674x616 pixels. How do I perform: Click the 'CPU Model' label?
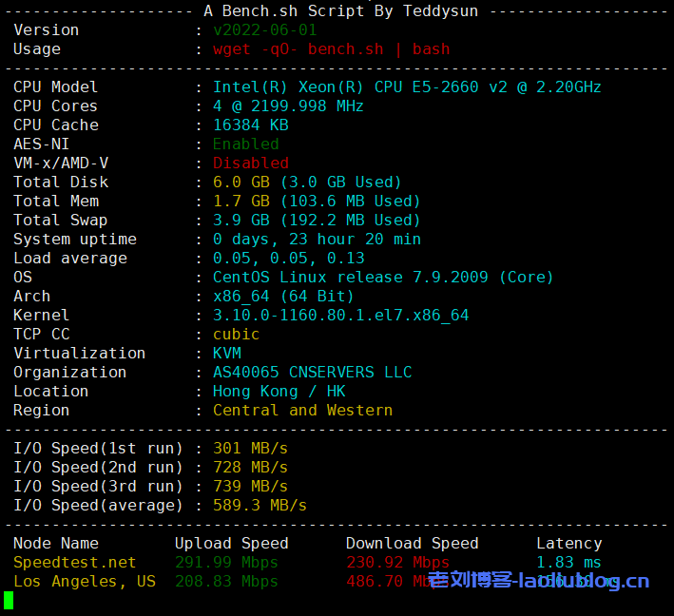(56, 87)
